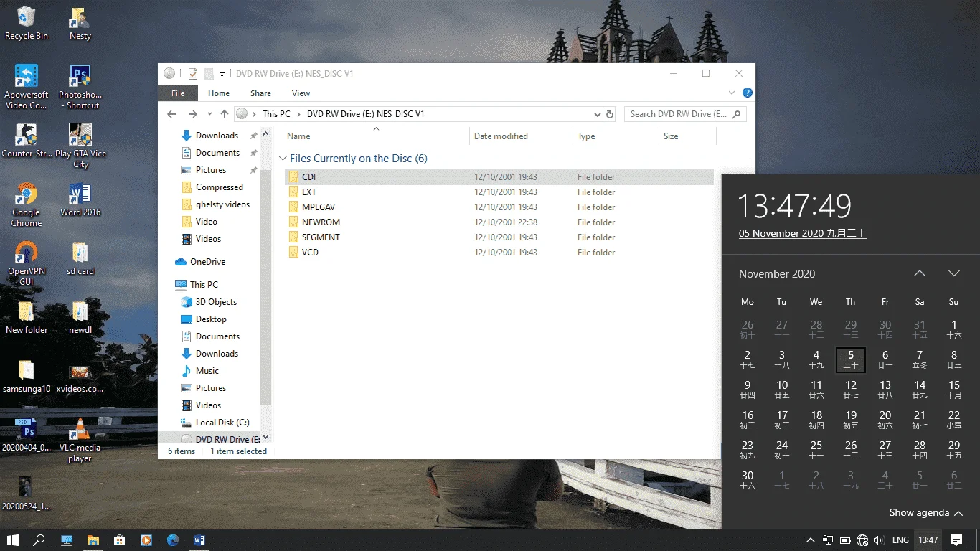Select Play GTA Vice City desktop icon
980x551 pixels.
80,146
